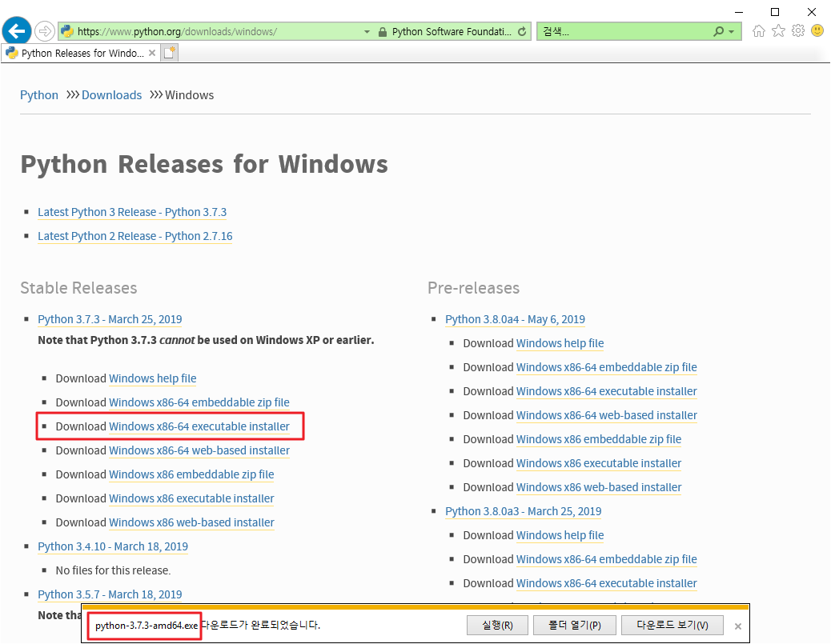The height and width of the screenshot is (644, 831).
Task: Open Latest Python 2 Release - Python 2.7.16
Action: (135, 236)
